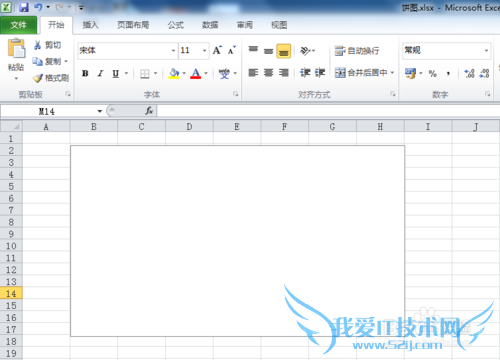Open the 合并后居中 dropdown arrow
The image size is (500, 360).
point(392,73)
